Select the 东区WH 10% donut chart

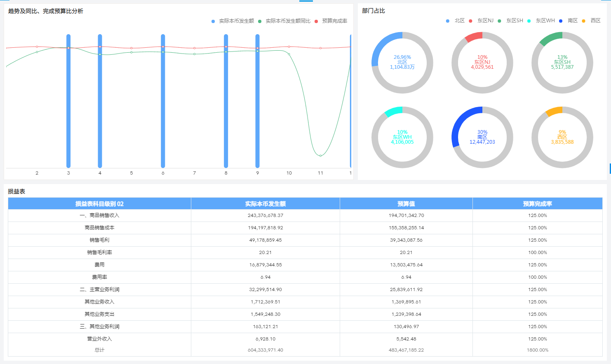click(x=402, y=138)
